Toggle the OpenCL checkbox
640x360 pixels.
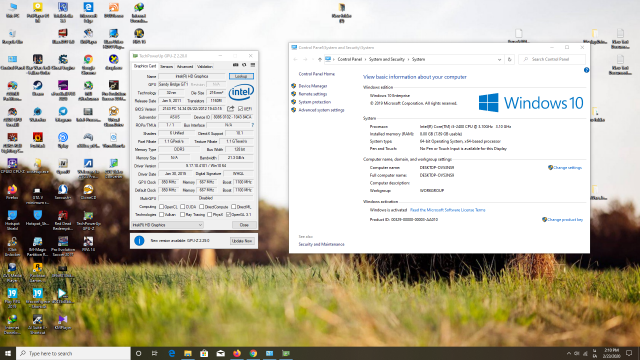tap(161, 207)
